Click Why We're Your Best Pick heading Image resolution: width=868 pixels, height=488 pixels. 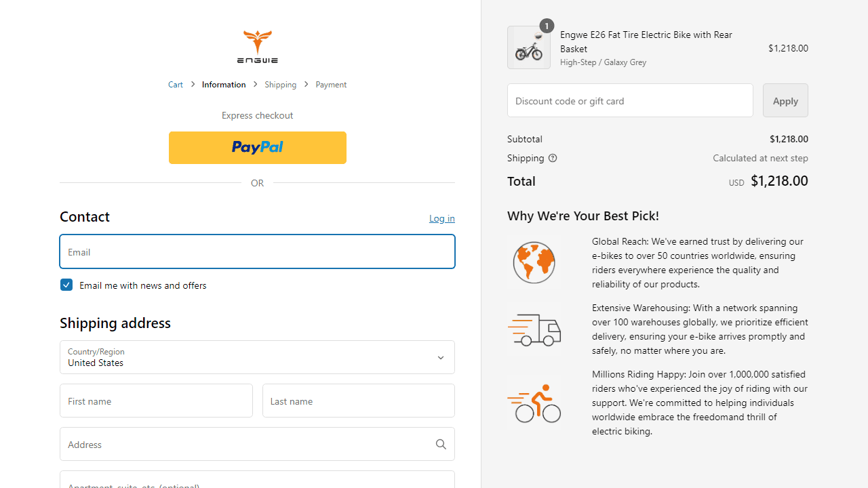coord(583,216)
